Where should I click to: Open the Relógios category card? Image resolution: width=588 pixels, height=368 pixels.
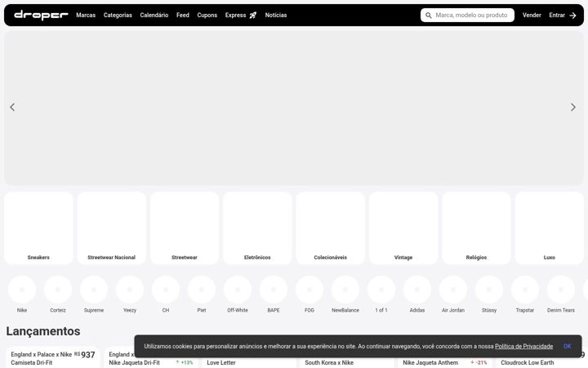(476, 228)
